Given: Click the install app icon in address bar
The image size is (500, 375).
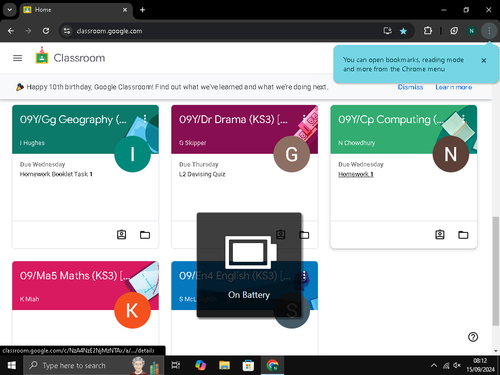Looking at the screenshot, I should (x=387, y=31).
